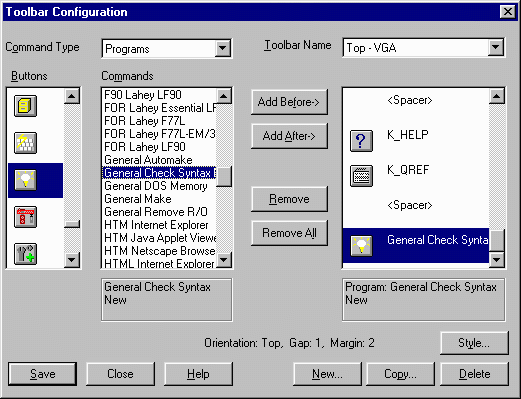Click Add After button
The image size is (521, 399).
pos(289,136)
